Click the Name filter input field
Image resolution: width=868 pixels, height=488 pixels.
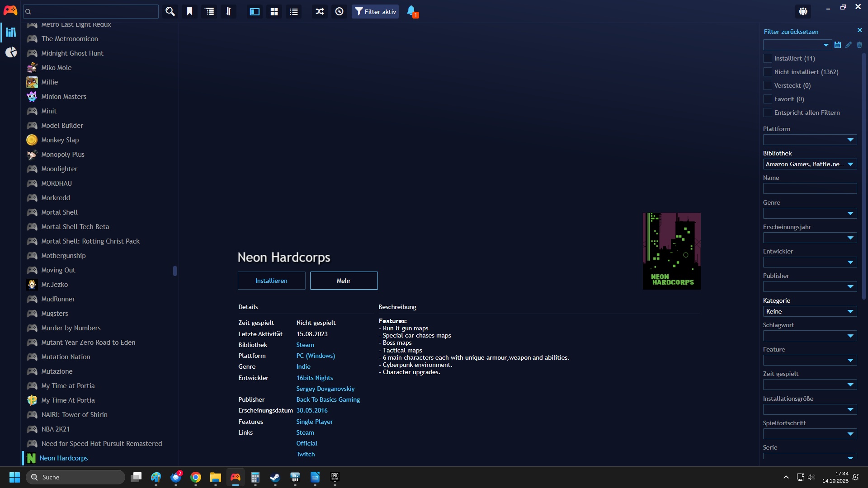(x=809, y=188)
